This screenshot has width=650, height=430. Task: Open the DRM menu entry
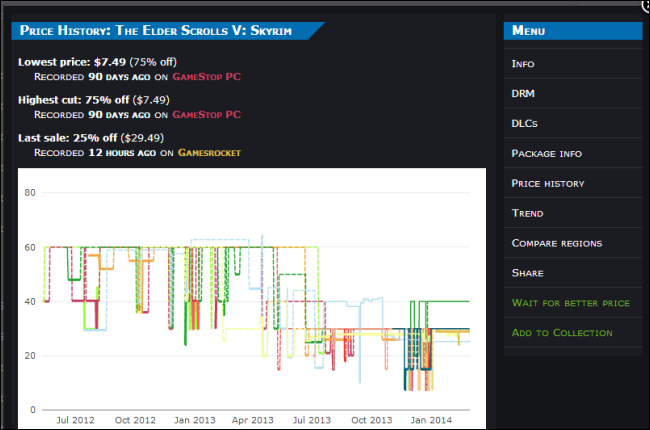tap(573, 94)
